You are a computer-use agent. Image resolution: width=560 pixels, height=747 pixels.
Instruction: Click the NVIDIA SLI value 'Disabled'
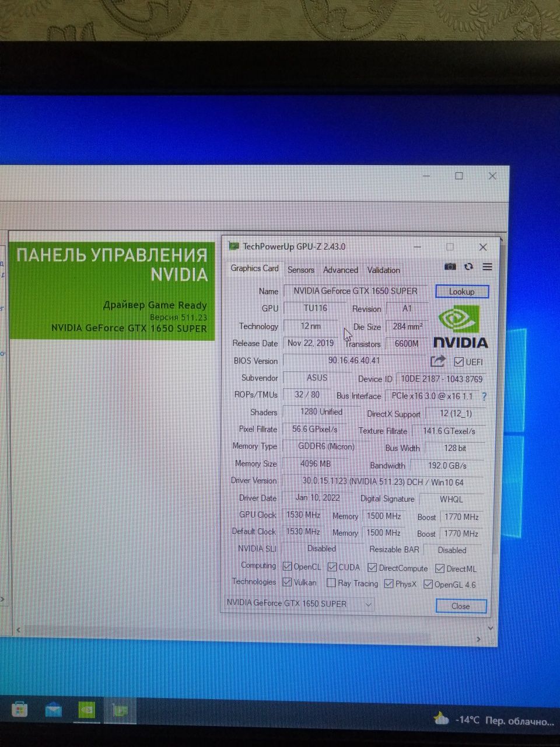(321, 549)
